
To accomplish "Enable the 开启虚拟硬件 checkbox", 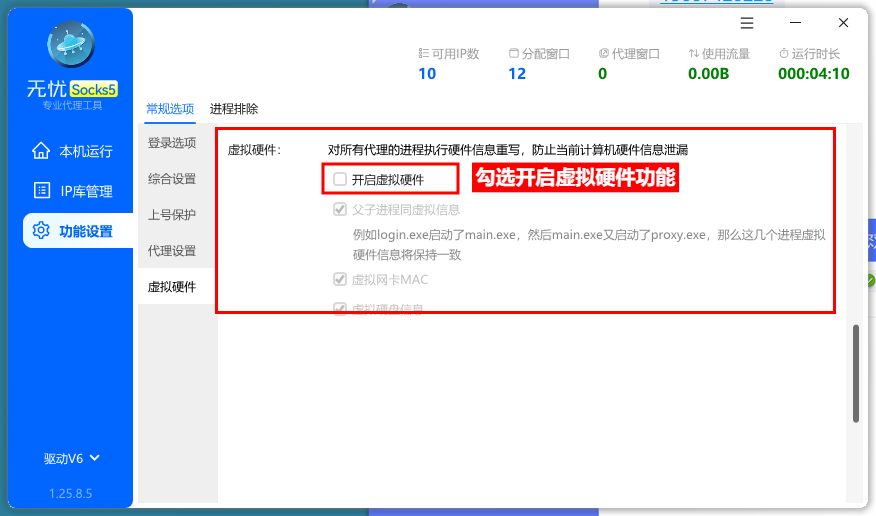I will tap(340, 180).
